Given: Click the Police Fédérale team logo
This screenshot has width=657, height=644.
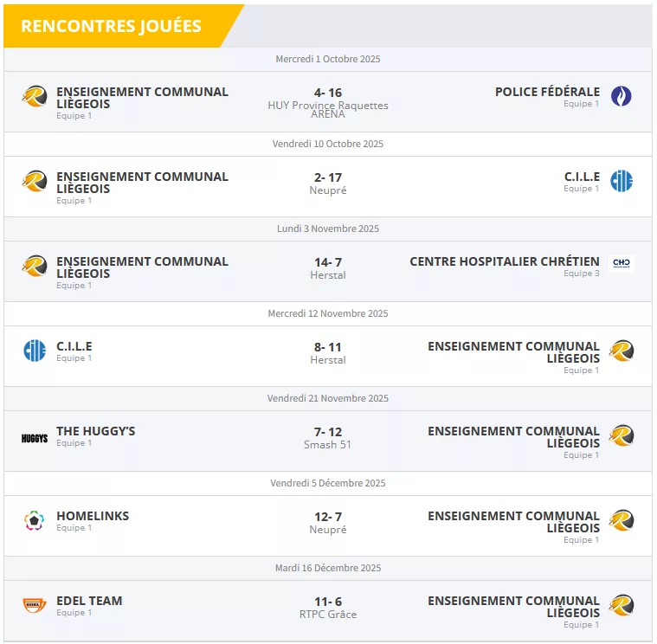Looking at the screenshot, I should [x=621, y=96].
